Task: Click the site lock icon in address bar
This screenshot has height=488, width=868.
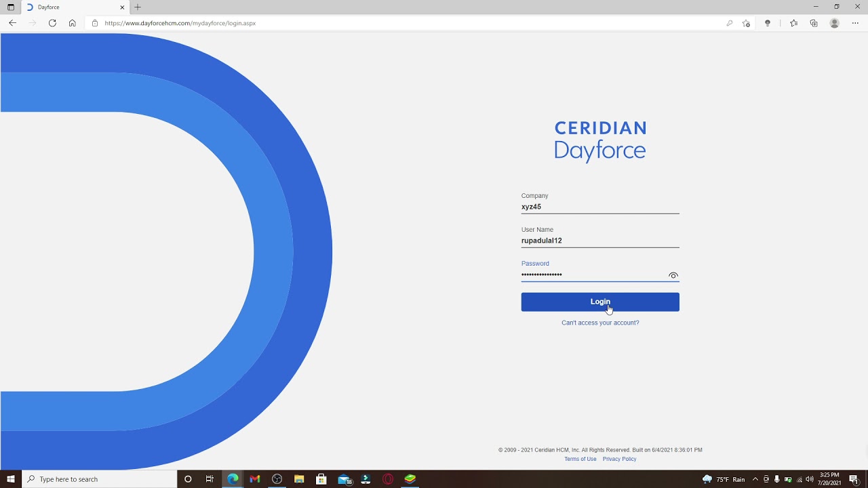Action: [95, 23]
